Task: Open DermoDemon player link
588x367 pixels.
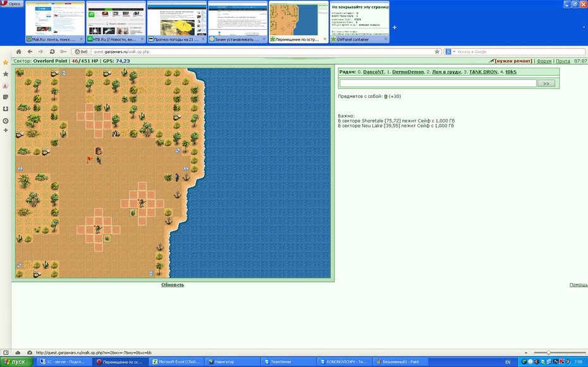Action: point(408,72)
